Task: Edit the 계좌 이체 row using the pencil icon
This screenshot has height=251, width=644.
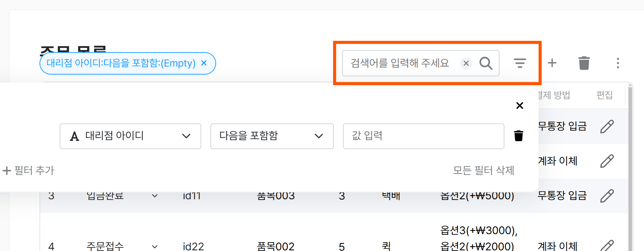Action: tap(607, 161)
